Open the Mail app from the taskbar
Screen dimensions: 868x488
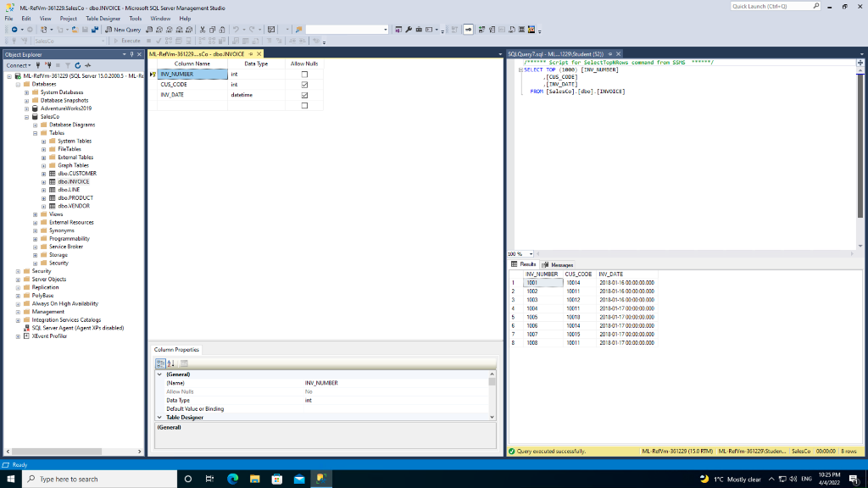pyautogui.click(x=299, y=480)
